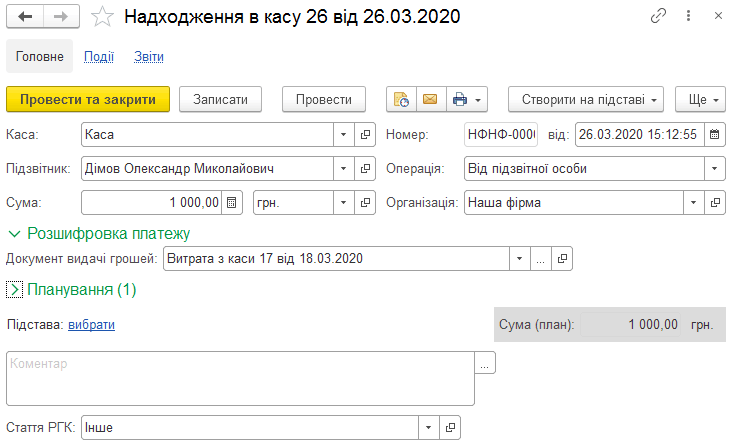Image resolution: width=732 pixels, height=445 pixels.
Task: Open the calculator in the Сума field
Action: pos(232,203)
